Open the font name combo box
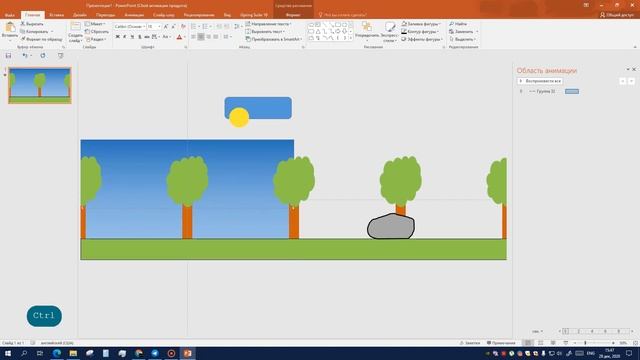Viewport: 640px width, 360px height. tap(130, 27)
